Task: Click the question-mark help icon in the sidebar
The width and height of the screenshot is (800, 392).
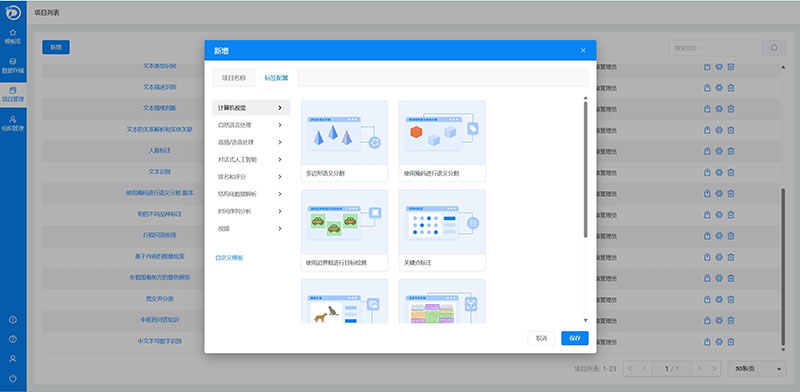Action: [13, 339]
